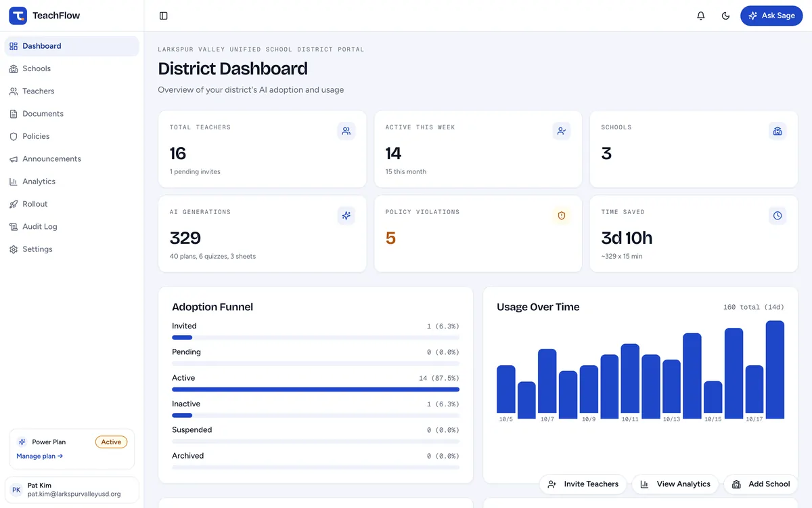Screen dimensions: 812x508
Task: Click the '1 pending invites' text
Action: point(195,172)
